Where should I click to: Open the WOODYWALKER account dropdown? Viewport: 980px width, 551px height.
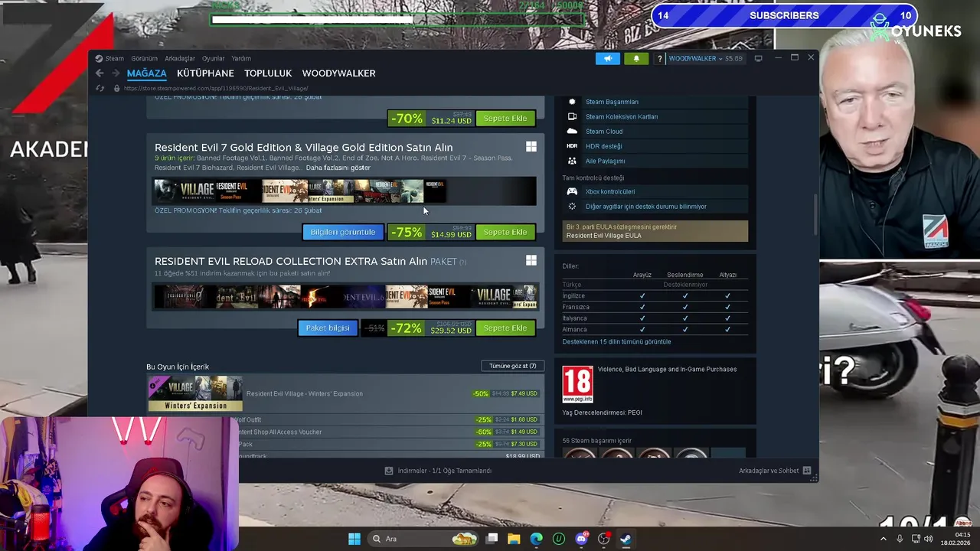click(695, 58)
